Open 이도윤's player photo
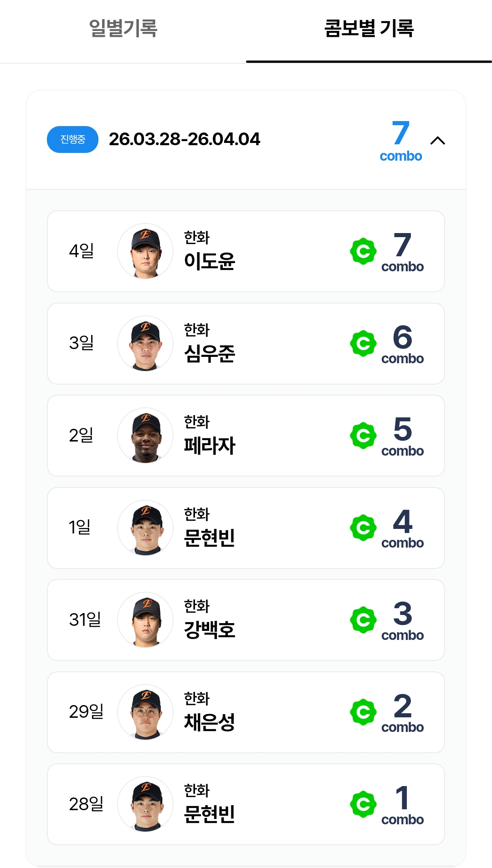The height and width of the screenshot is (868, 492). coord(145,251)
